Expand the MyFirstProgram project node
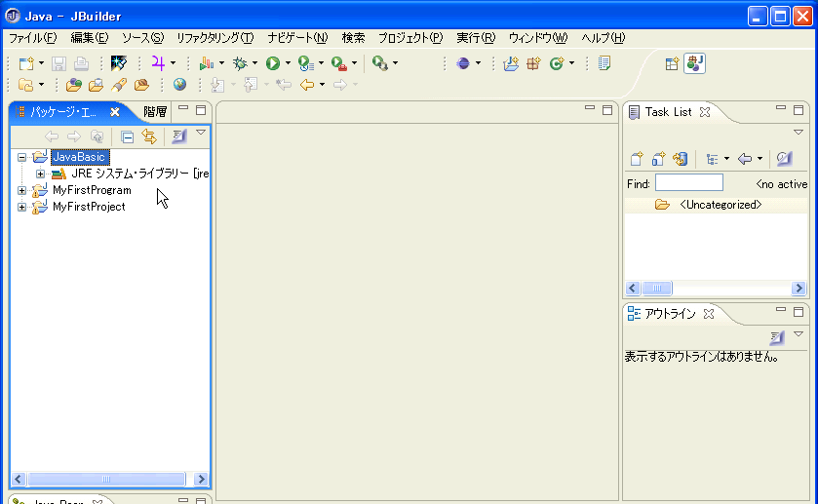This screenshot has height=504, width=818. pos(21,190)
